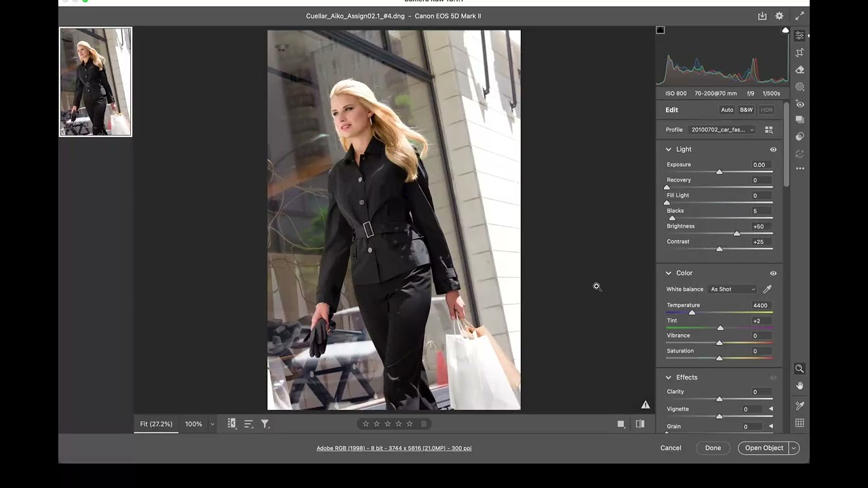Open more image settings ellipsis
The image size is (868, 488).
(x=800, y=168)
